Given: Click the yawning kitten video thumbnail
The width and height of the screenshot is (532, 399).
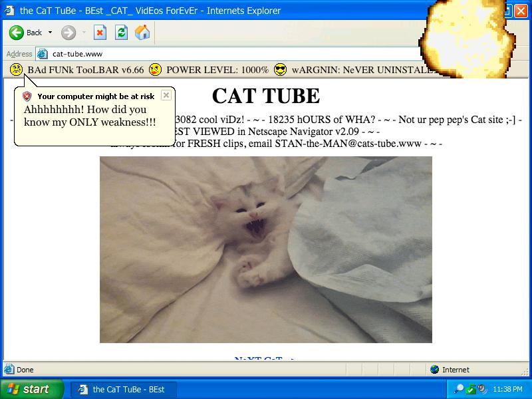Looking at the screenshot, I should [x=266, y=249].
